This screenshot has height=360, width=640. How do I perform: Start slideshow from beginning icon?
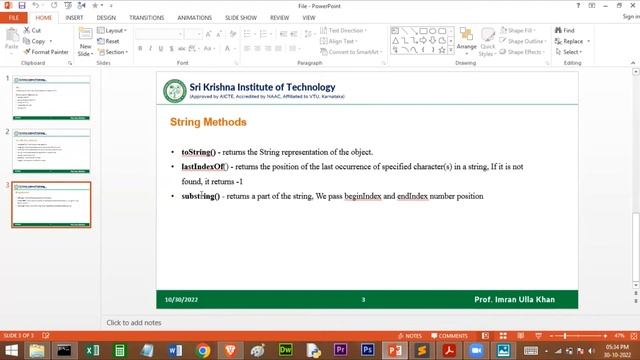pyautogui.click(x=68, y=6)
